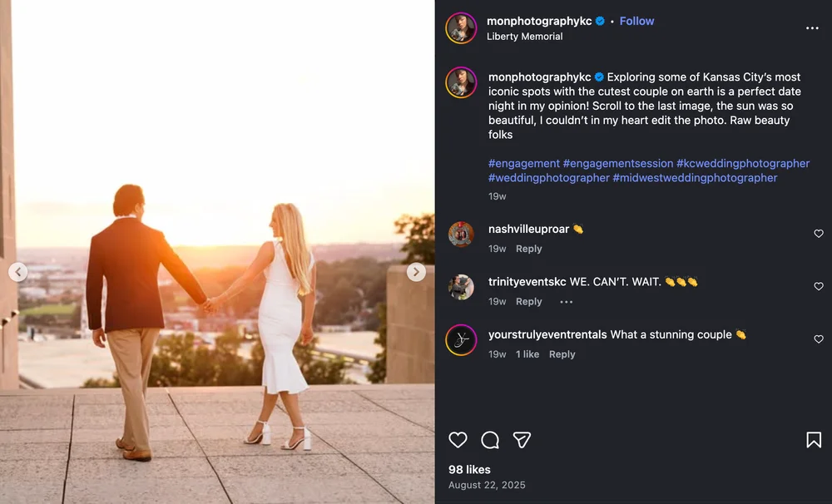Open the post options with the ellipsis icon
The image size is (832, 504).
pos(812,27)
